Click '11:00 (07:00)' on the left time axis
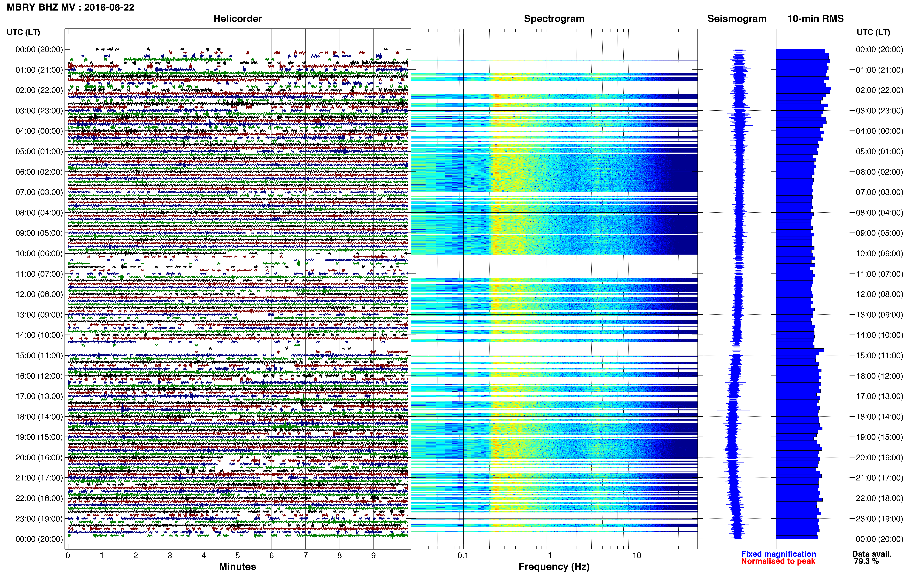The width and height of the screenshot is (924, 578). tap(39, 274)
